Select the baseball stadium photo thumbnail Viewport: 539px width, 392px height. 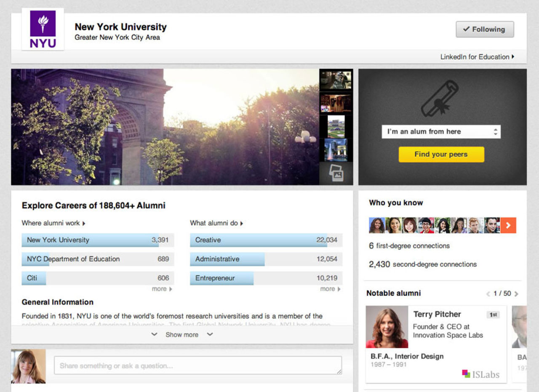coord(336,127)
